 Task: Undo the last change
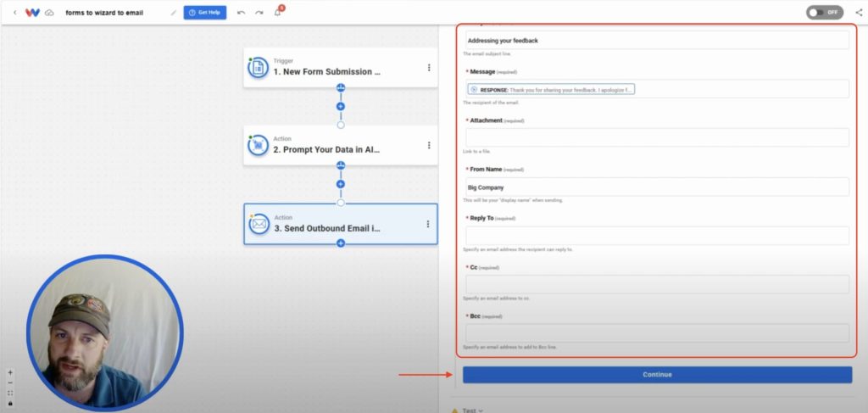241,13
